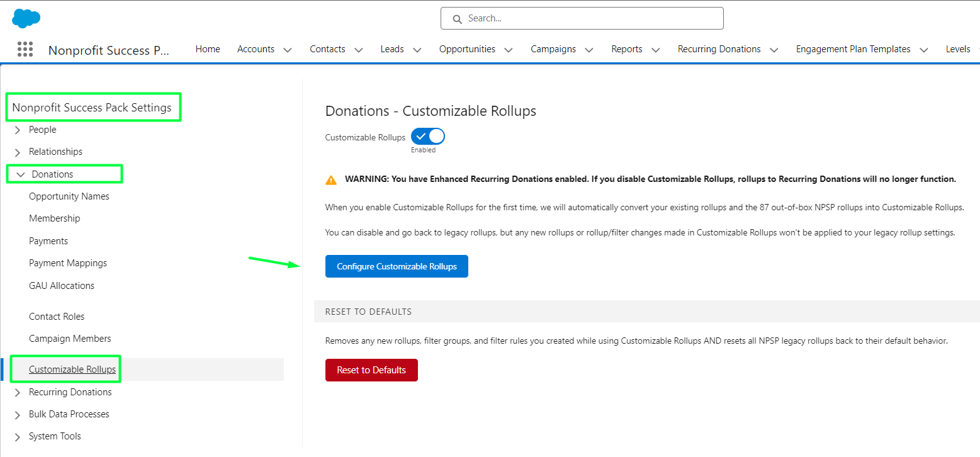Expand the Relationships settings section

pos(18,152)
